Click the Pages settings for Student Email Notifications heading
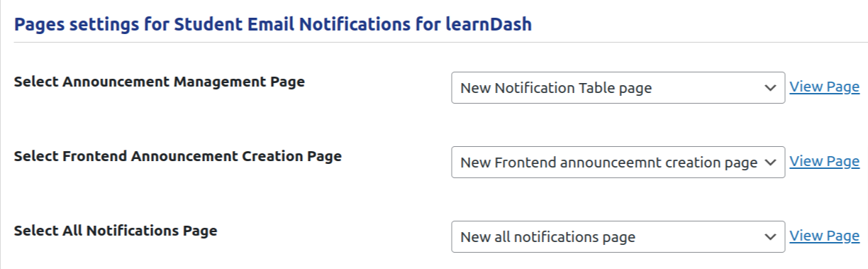 pyautogui.click(x=273, y=25)
